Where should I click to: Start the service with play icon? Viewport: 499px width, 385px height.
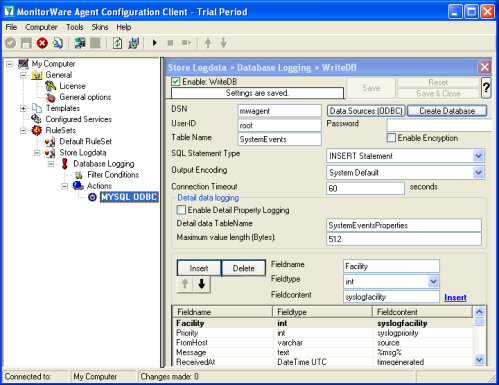click(154, 43)
